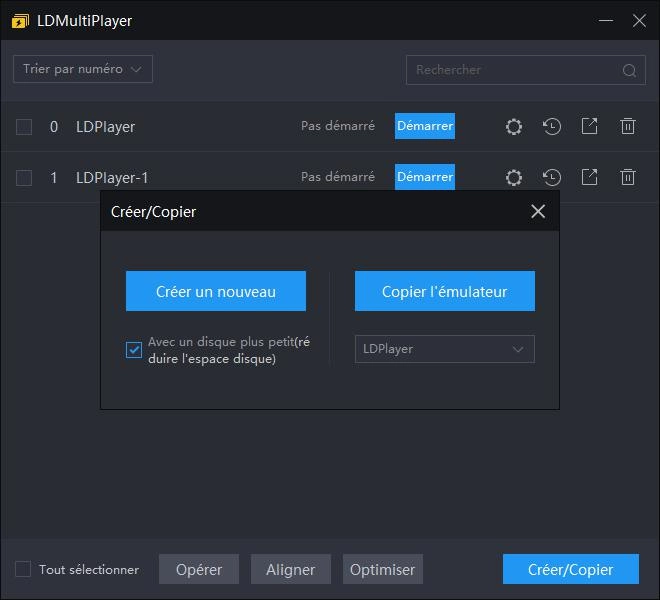Close the LDMultiPlayer window
The image size is (660, 600).
pos(639,20)
